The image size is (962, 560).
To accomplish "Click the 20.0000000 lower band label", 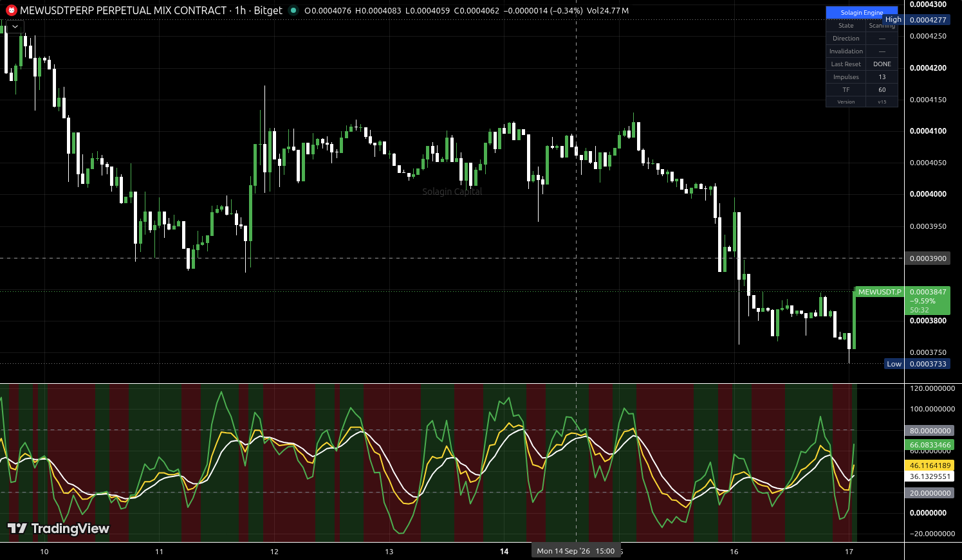I will click(x=930, y=493).
